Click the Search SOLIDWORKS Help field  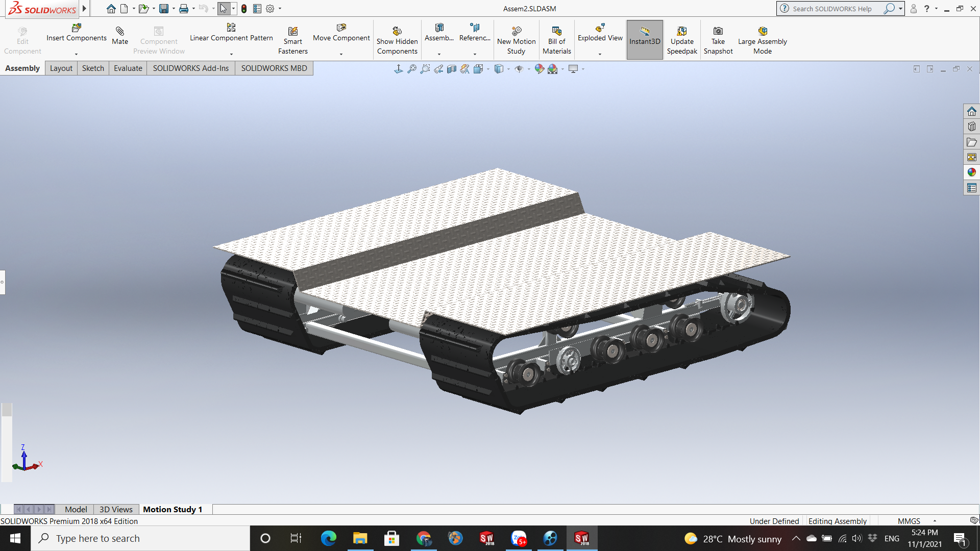pos(832,9)
